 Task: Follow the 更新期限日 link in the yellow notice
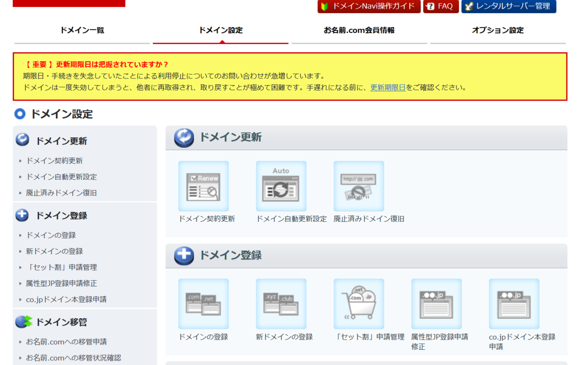388,88
